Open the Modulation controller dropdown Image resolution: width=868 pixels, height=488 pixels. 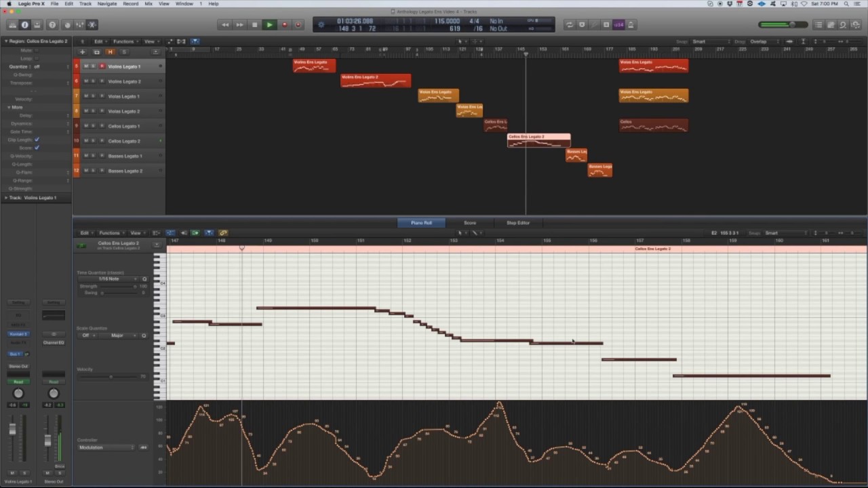(107, 448)
